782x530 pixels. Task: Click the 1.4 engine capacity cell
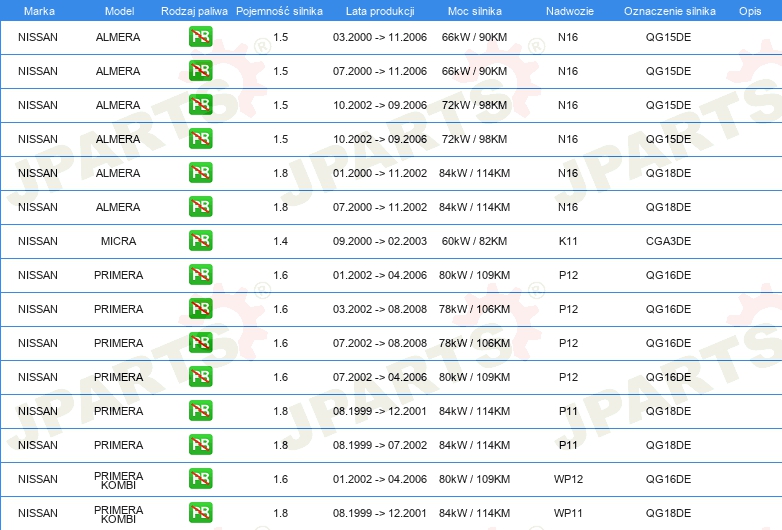280,241
